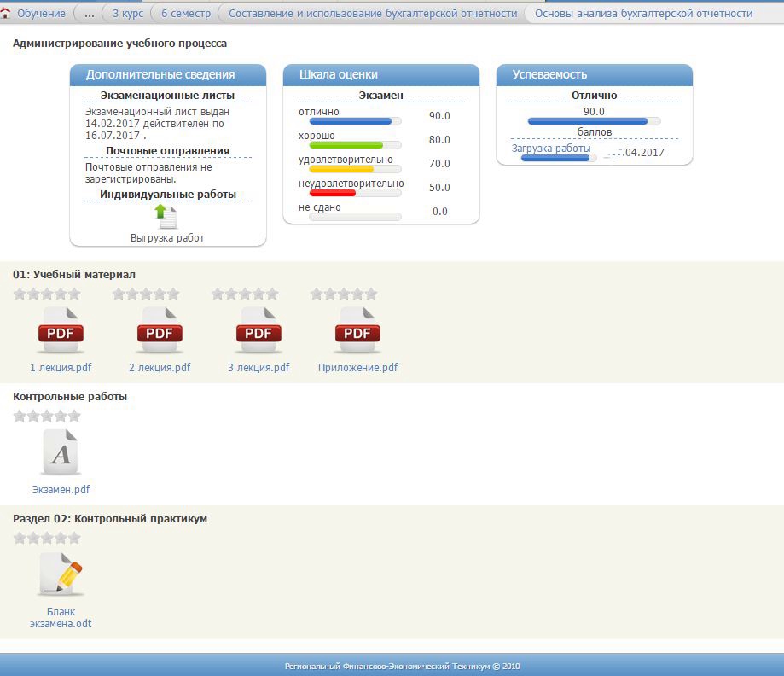
Task: Click the Бланк экзамена.odt file link
Action: (x=61, y=617)
